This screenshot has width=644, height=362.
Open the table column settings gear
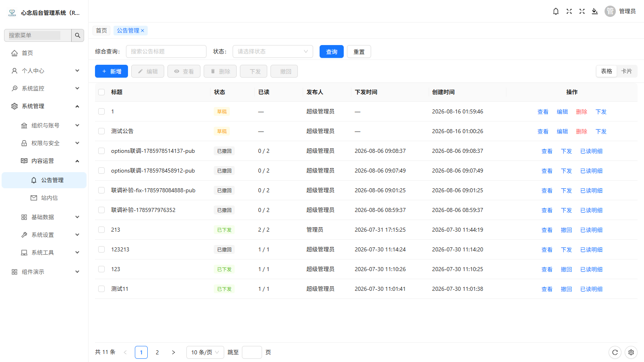click(631, 352)
